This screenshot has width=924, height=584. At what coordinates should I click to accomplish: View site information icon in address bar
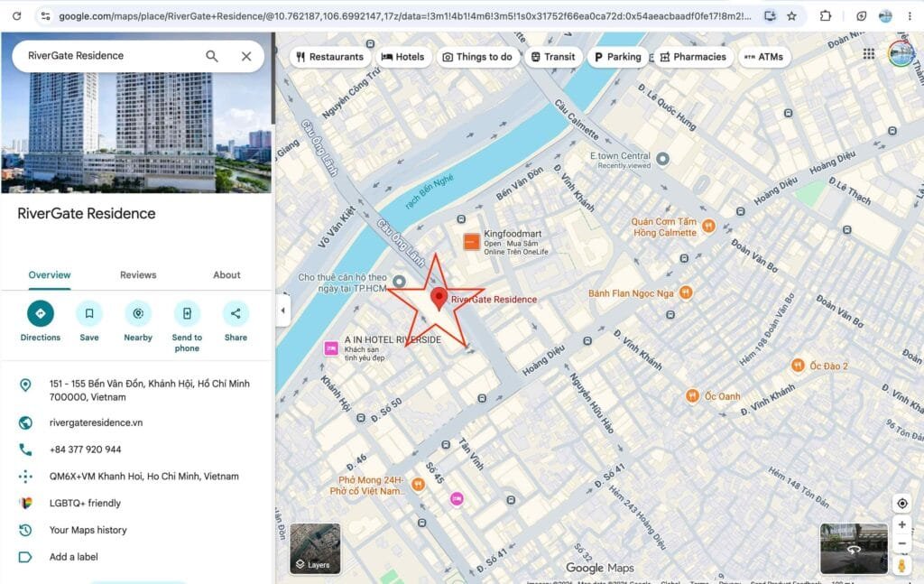(x=45, y=16)
